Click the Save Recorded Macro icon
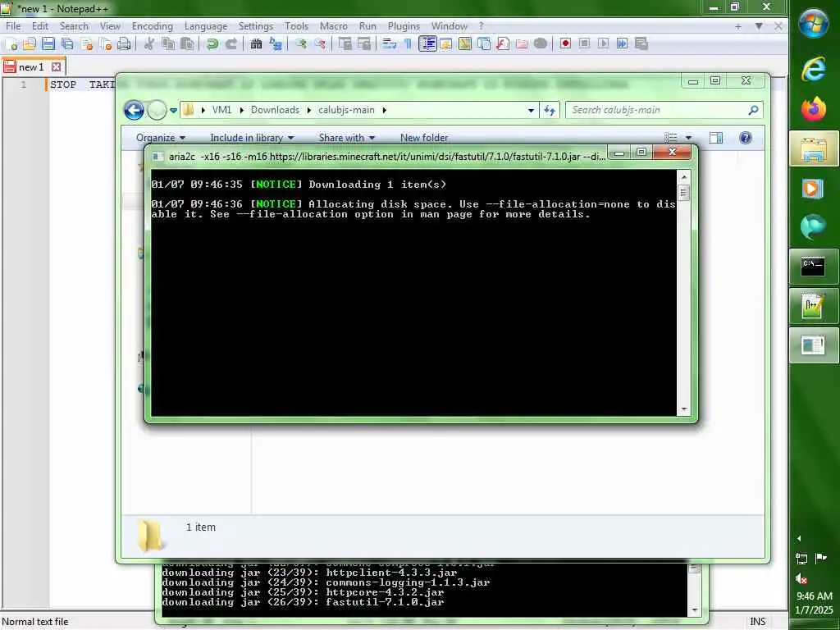Image resolution: width=840 pixels, height=630 pixels. coord(641,44)
